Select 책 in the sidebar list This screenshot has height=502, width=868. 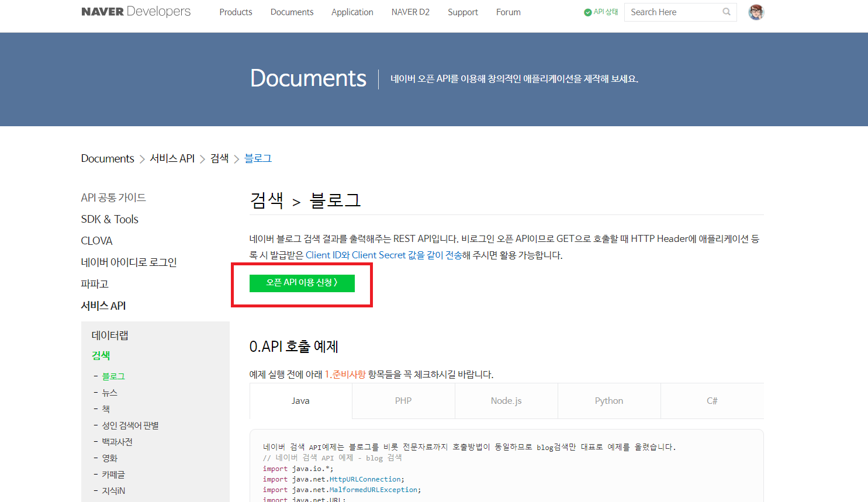pyautogui.click(x=106, y=409)
